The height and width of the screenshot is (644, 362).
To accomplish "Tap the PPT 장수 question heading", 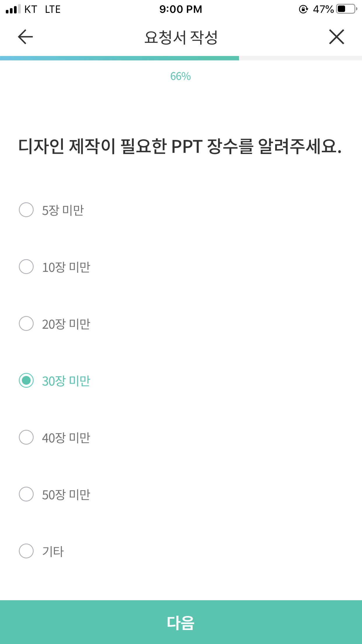I will (180, 146).
